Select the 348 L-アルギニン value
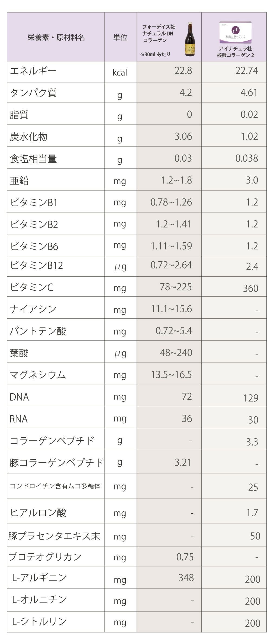Image resolution: width=271 pixels, height=644 pixels. pyautogui.click(x=186, y=578)
